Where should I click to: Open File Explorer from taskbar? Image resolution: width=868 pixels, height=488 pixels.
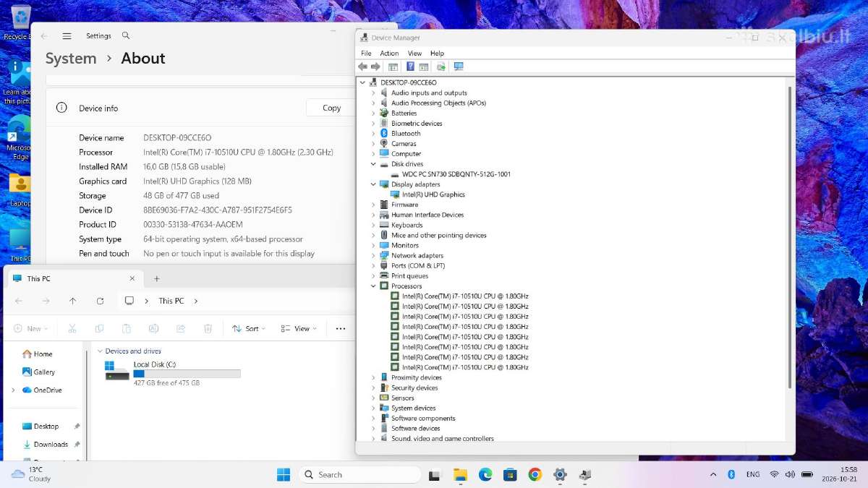click(461, 474)
